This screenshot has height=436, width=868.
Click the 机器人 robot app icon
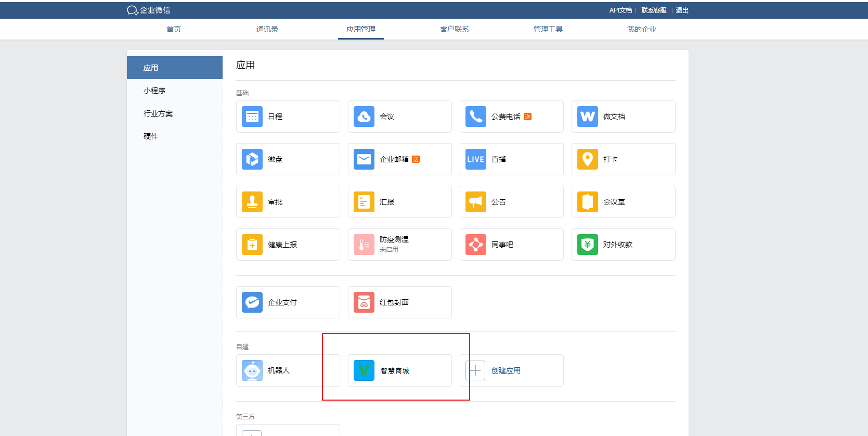[252, 370]
